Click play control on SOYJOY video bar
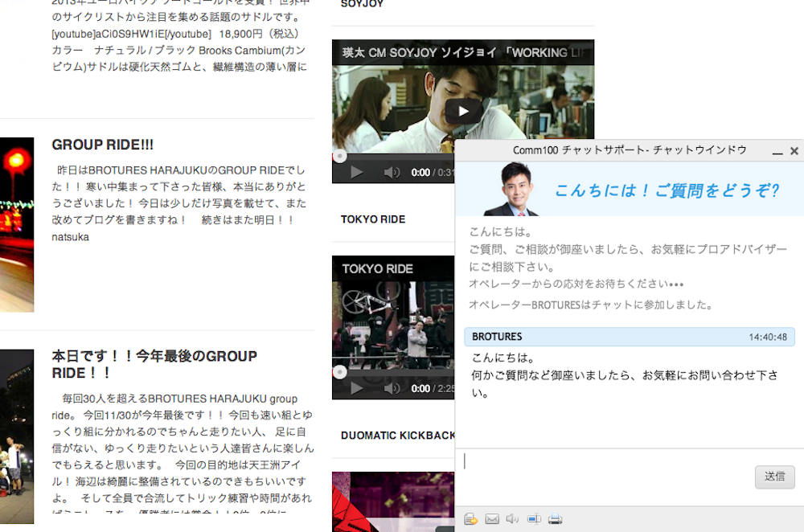The height and width of the screenshot is (532, 804). (356, 172)
